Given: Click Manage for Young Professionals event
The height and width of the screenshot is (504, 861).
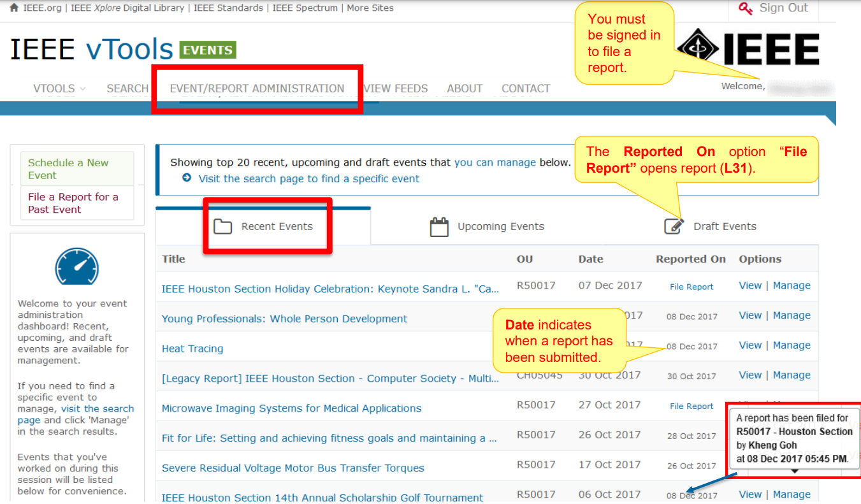Looking at the screenshot, I should pos(792,315).
